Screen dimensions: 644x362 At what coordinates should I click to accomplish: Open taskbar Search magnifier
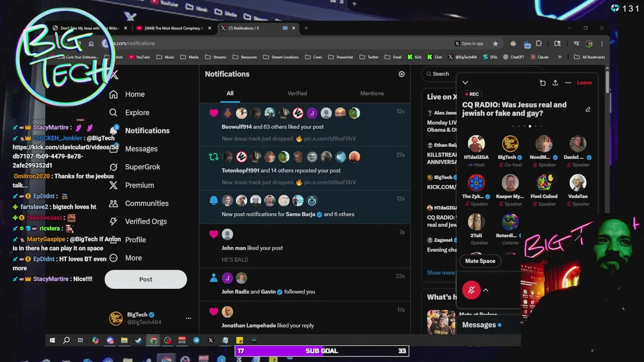[x=66, y=340]
